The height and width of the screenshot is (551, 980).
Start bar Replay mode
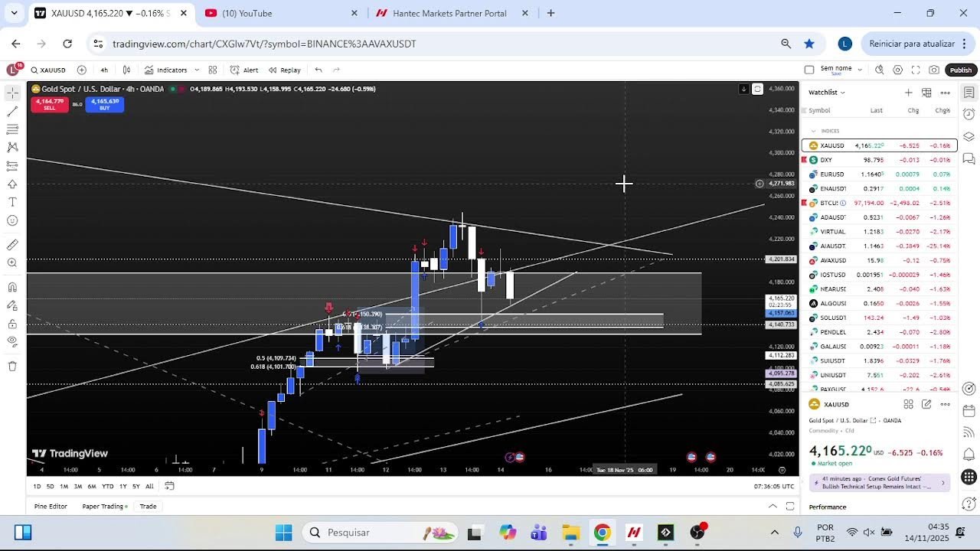[x=284, y=70]
